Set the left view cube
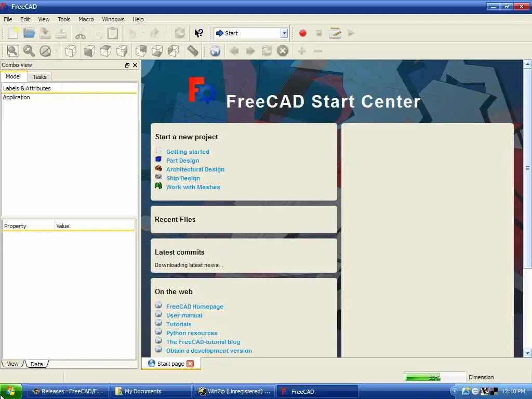 (x=174, y=51)
